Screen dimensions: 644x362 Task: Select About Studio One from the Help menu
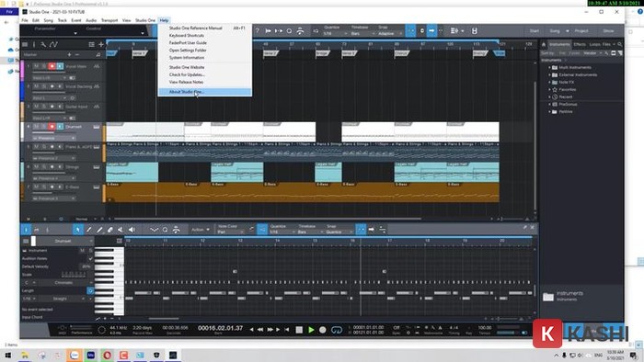187,92
